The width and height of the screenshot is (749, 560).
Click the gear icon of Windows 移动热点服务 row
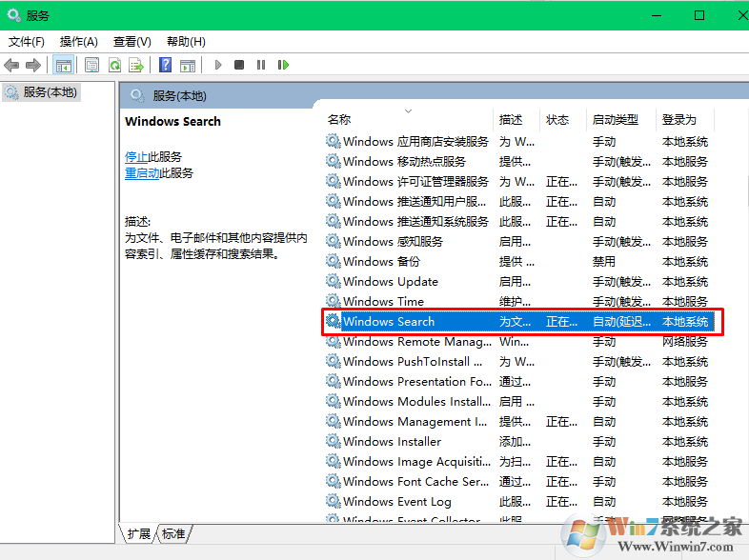pyautogui.click(x=334, y=161)
